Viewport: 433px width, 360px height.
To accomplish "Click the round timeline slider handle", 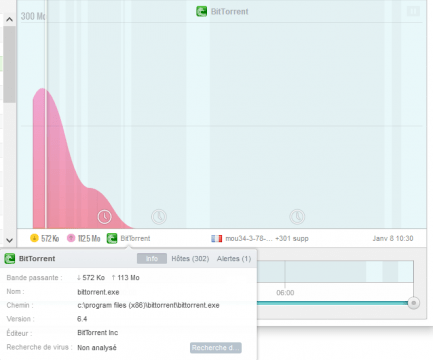I will point(414,303).
